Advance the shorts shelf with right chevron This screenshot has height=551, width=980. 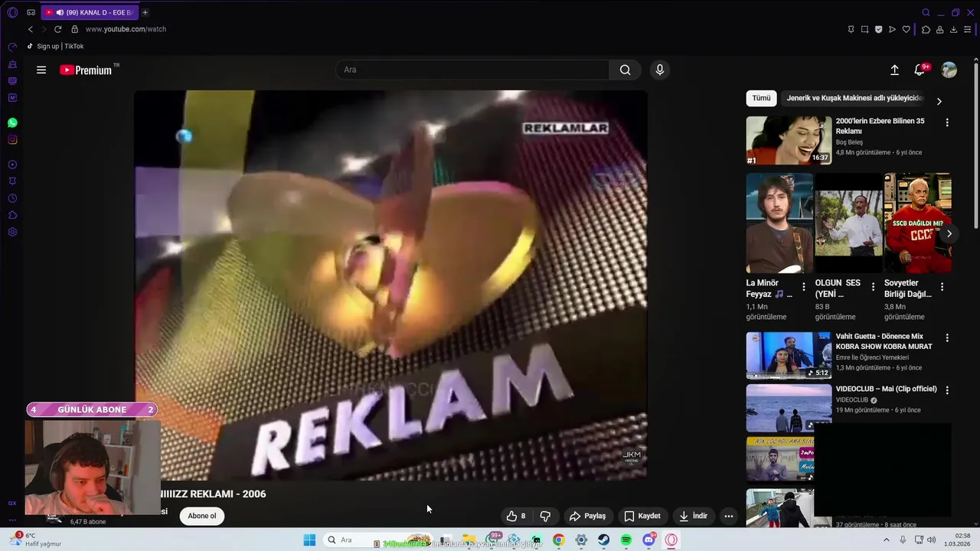click(949, 233)
